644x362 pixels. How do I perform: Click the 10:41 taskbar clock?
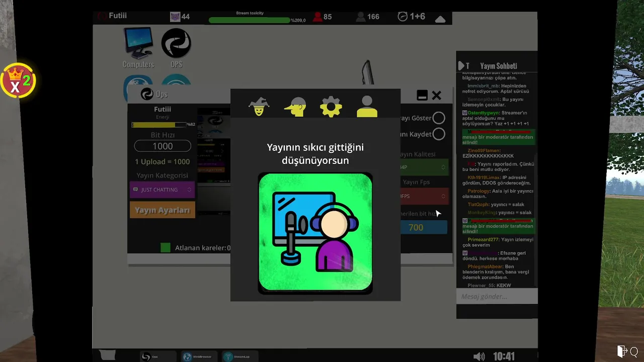(x=504, y=356)
